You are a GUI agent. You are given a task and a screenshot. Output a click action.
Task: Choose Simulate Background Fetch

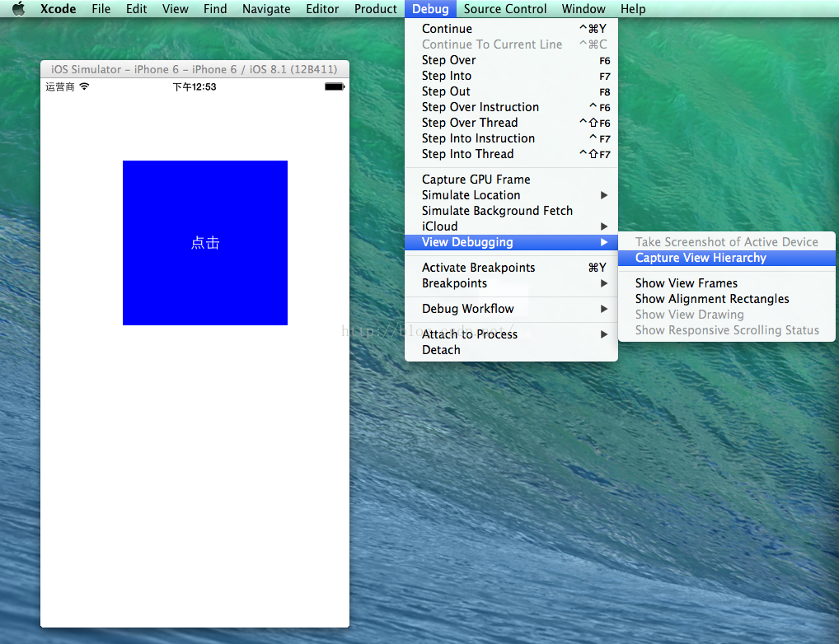click(511, 211)
